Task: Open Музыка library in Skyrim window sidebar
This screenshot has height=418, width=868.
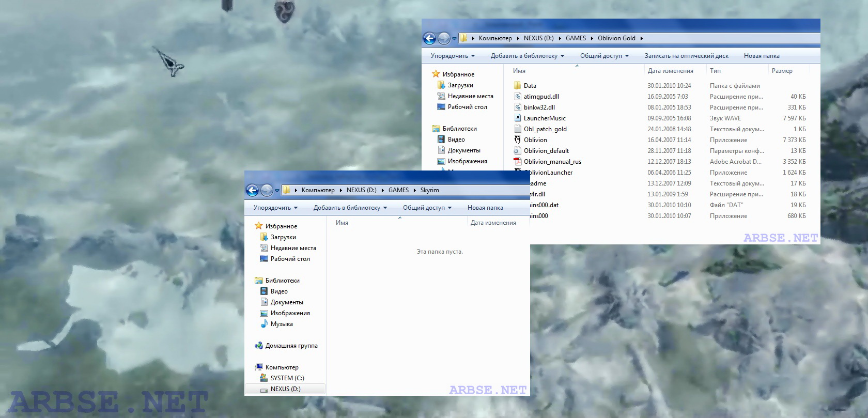Action: pos(276,324)
